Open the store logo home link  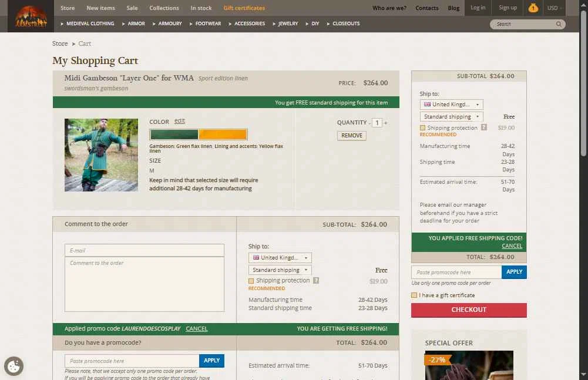[x=31, y=17]
